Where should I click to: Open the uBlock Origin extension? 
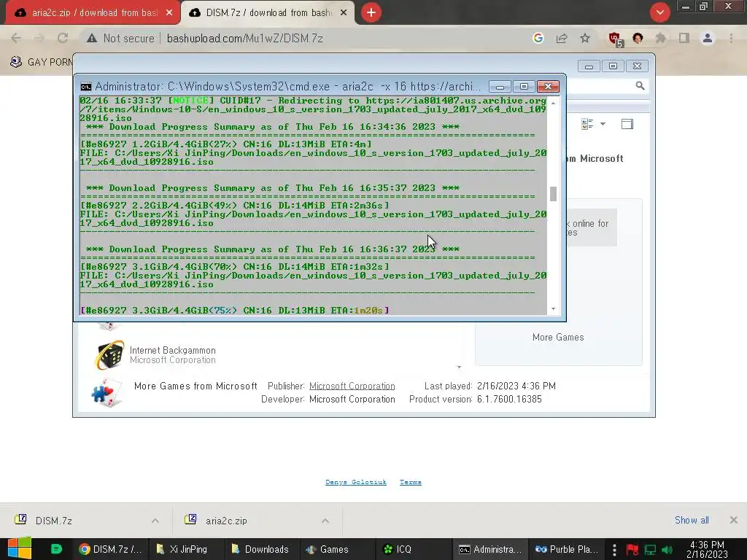[x=614, y=39]
